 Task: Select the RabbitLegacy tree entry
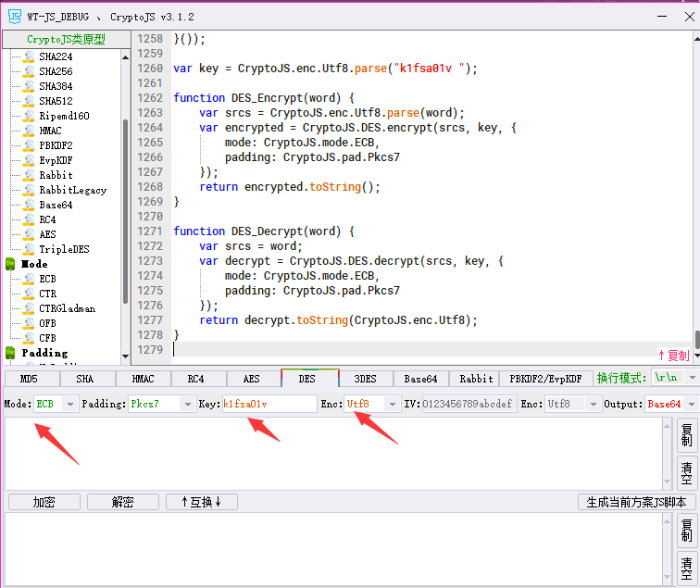tap(72, 190)
